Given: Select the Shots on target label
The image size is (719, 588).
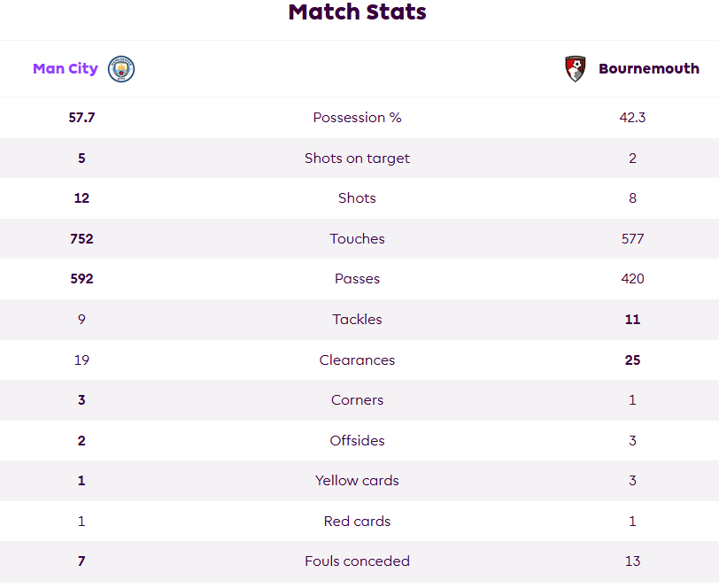Looking at the screenshot, I should 357,159.
